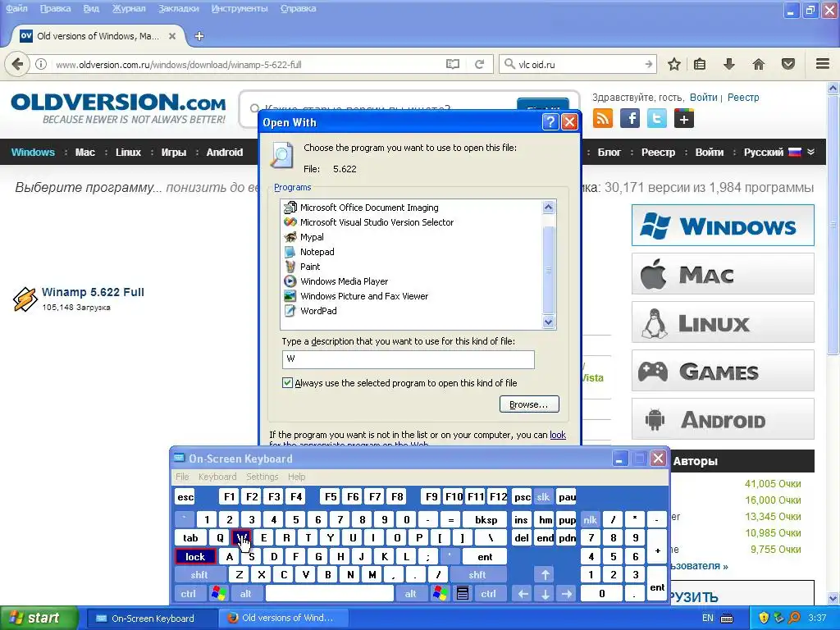Click the bksp key on keyboard
The width and height of the screenshot is (840, 630).
tap(486, 519)
